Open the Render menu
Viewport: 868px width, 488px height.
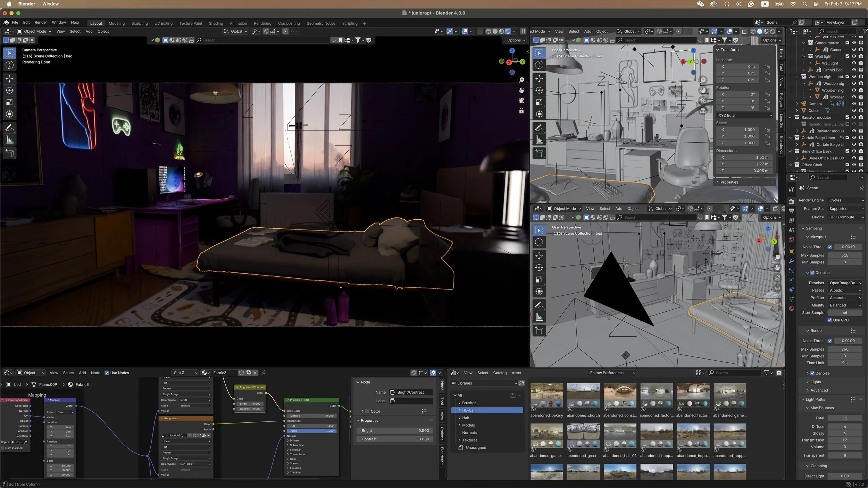pyautogui.click(x=41, y=22)
